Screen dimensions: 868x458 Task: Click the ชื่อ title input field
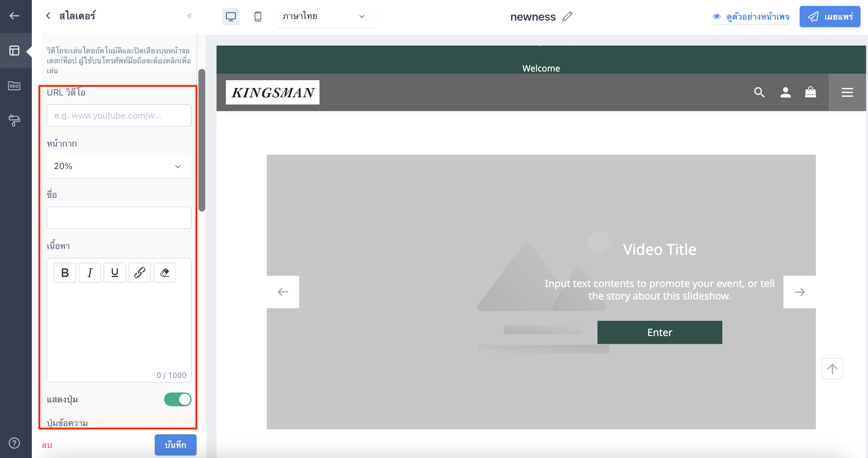[x=119, y=218]
